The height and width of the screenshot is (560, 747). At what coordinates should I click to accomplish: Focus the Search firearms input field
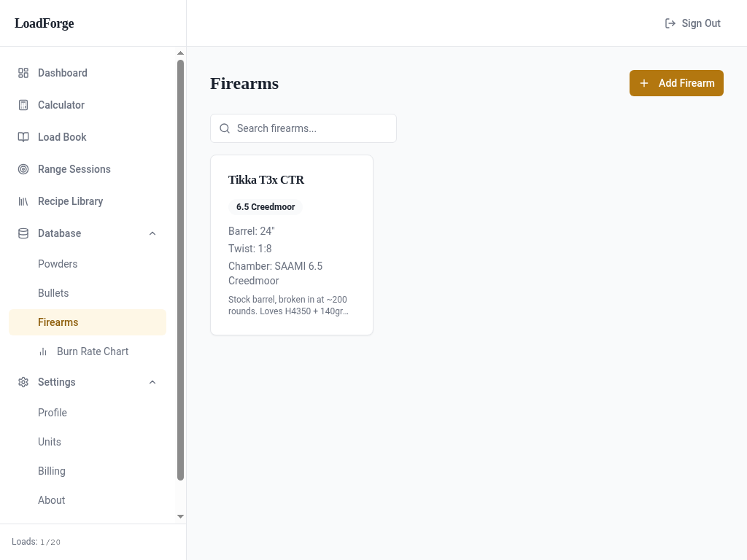click(x=303, y=128)
